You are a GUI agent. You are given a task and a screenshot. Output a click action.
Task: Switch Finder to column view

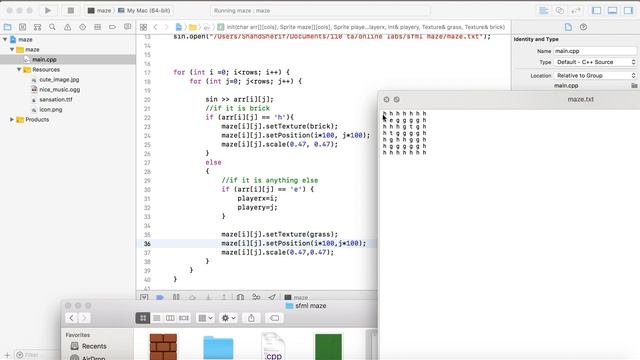pos(170,318)
